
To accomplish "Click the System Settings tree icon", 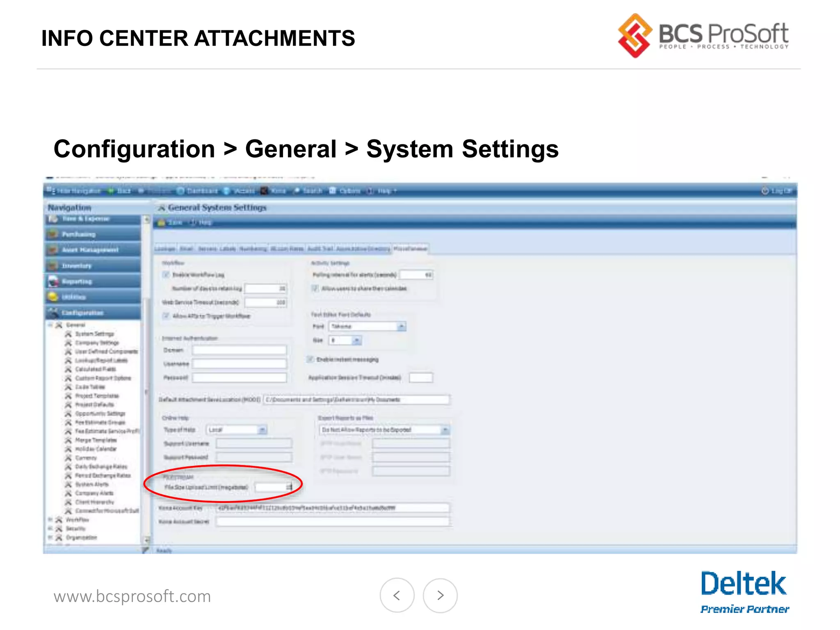I will (68, 334).
